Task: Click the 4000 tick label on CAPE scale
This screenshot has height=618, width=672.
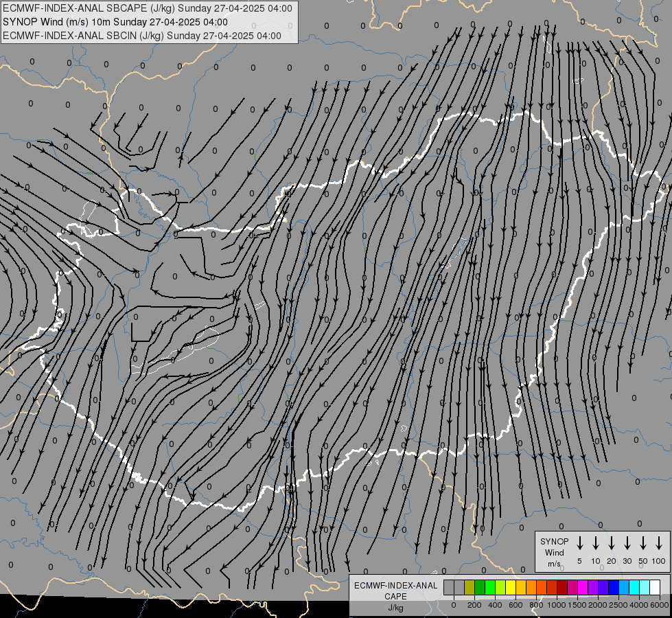Action: pos(639,605)
